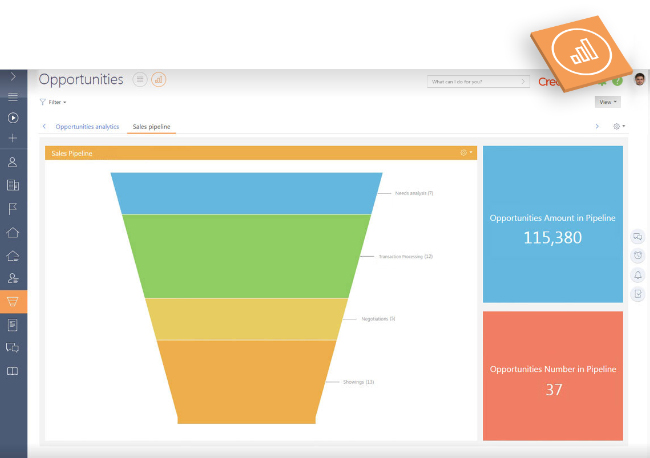Open the book icon in the sidebar
Image resolution: width=650 pixels, height=458 pixels.
[12, 371]
